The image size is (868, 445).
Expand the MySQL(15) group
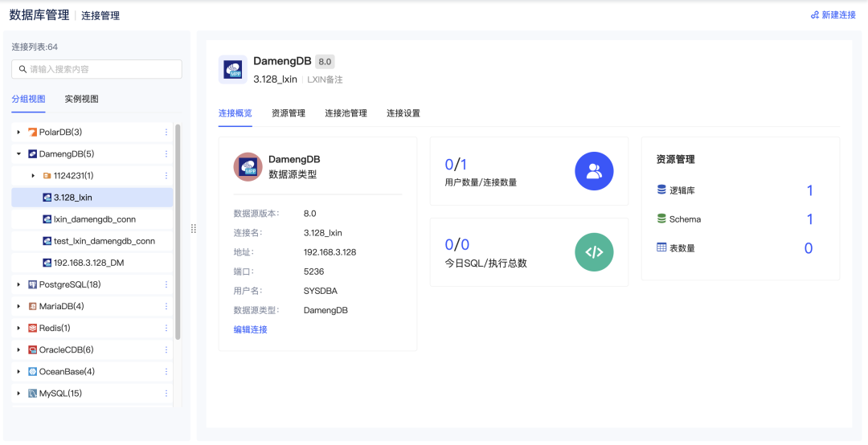point(18,394)
